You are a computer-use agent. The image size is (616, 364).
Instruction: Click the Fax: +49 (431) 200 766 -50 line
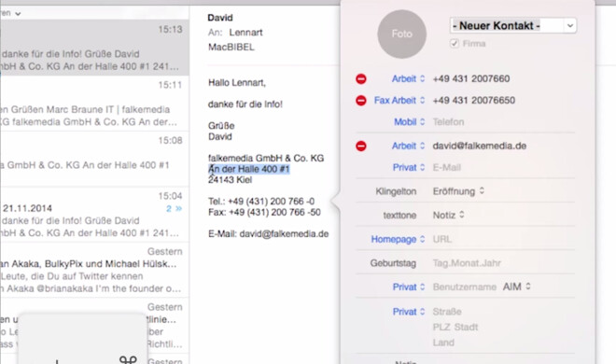coord(264,213)
